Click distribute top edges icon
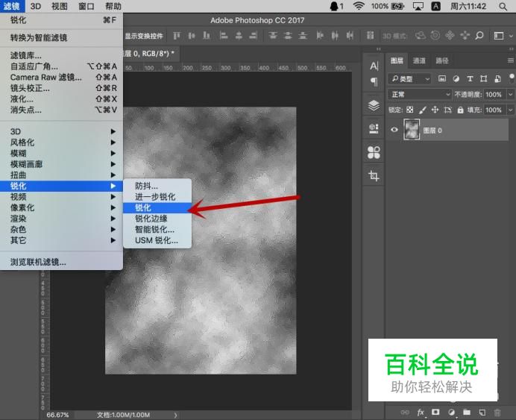Image resolution: width=516 pixels, height=420 pixels. click(273, 36)
